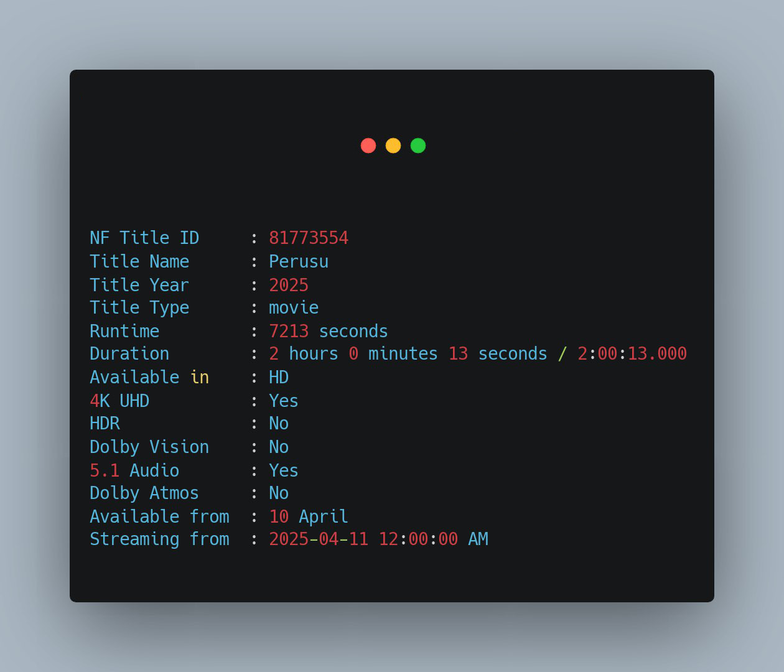The image size is (784, 672).
Task: Click the No value beside Dolby Atmos
Action: [279, 493]
